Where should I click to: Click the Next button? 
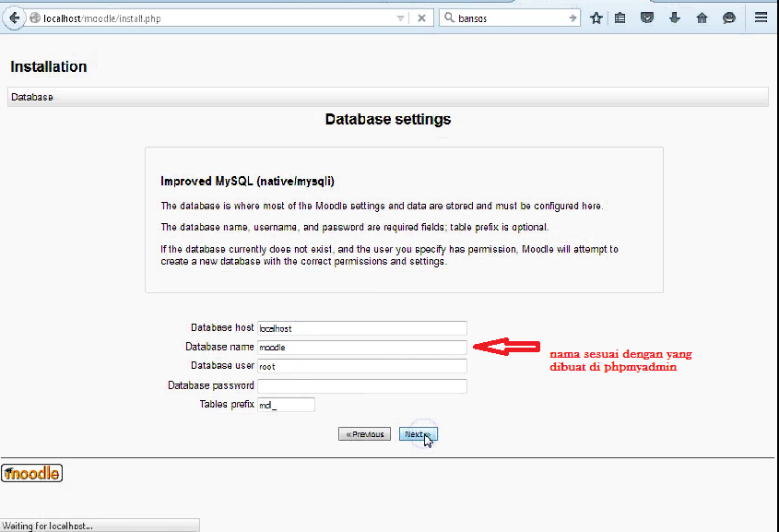(417, 433)
